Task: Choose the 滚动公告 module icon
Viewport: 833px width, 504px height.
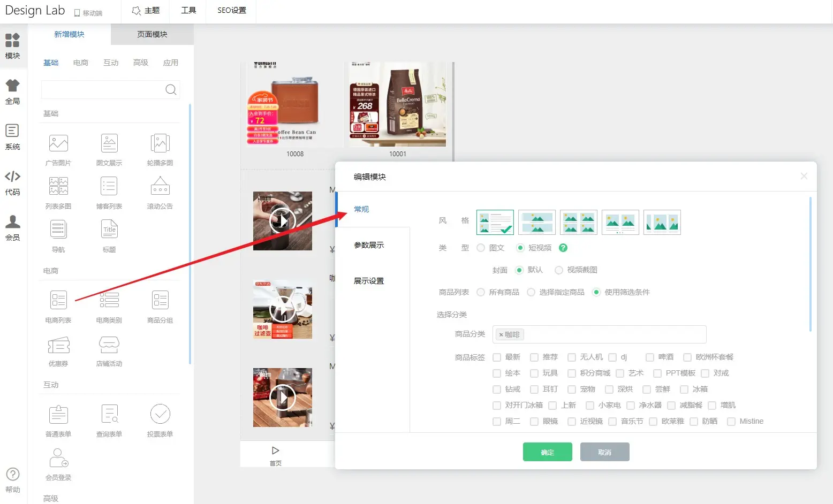Action: (x=160, y=187)
